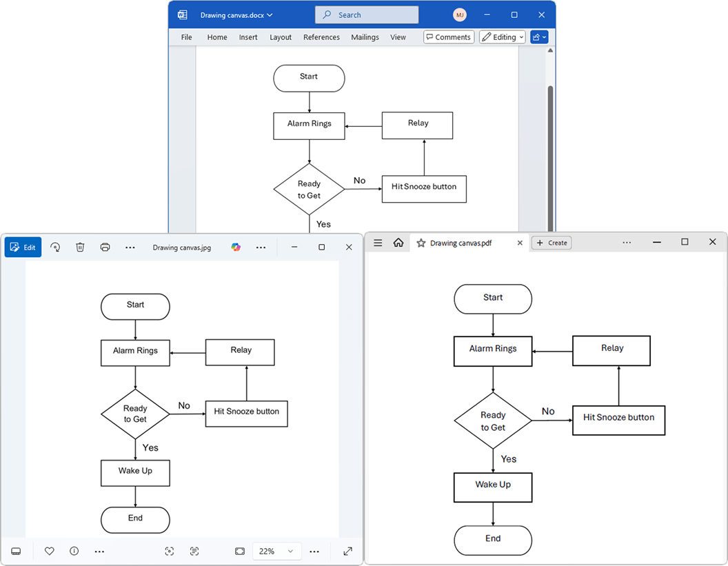Screen dimensions: 728x566
Task: Show file info with the info icon
Action: 74,551
